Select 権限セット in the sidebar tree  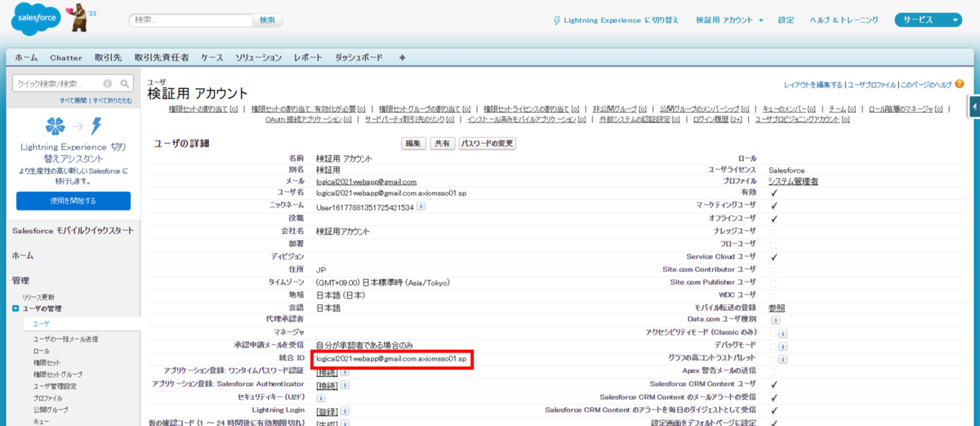47,362
